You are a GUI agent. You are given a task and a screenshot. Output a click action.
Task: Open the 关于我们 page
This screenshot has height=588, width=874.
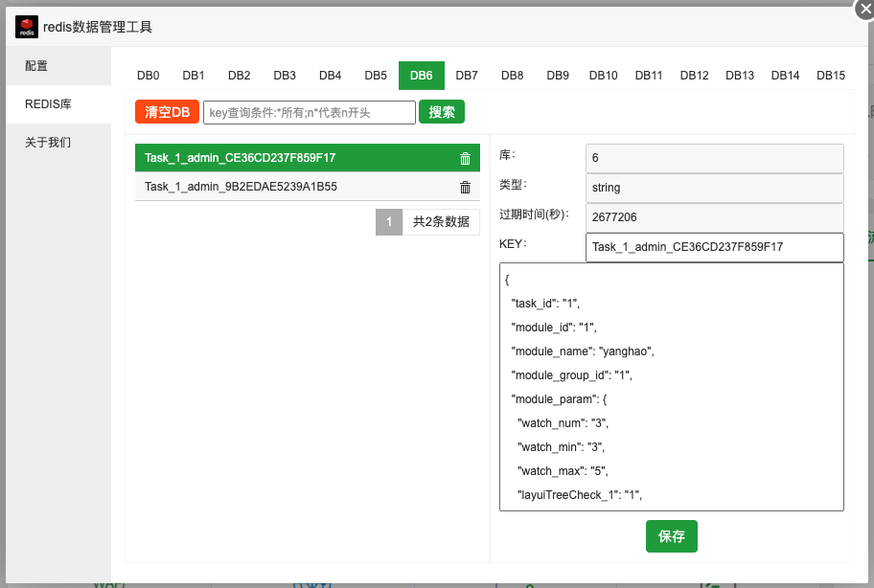pos(48,143)
